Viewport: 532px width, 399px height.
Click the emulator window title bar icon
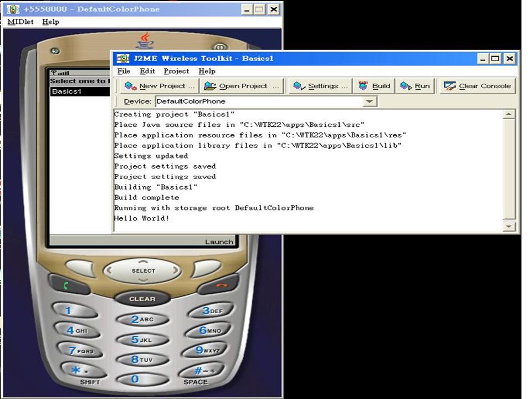[x=13, y=9]
